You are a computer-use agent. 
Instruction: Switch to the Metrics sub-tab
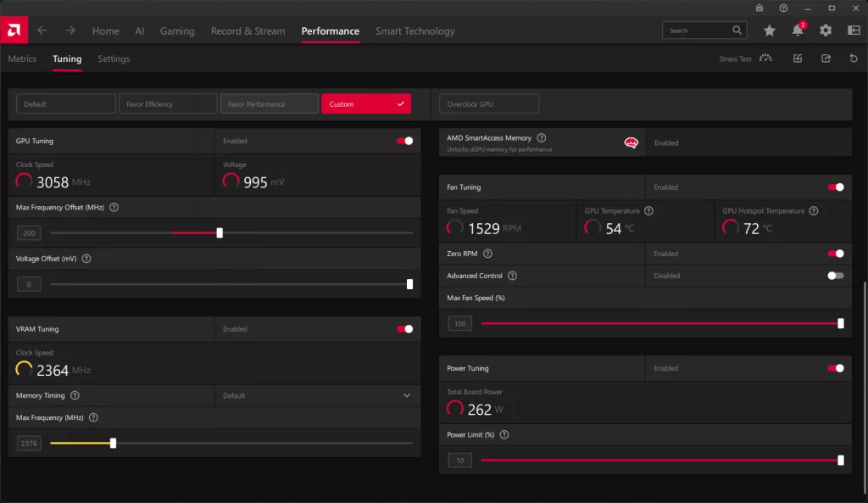[x=22, y=59]
